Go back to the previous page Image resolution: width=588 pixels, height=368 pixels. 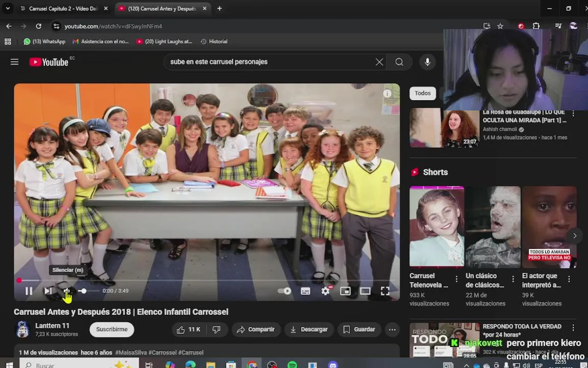(9, 26)
